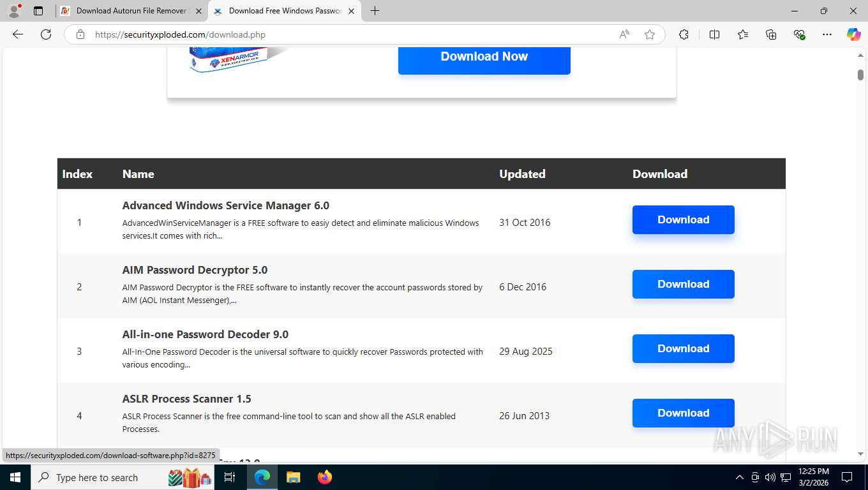Screen dimensions: 868x490
Task: Open the Read aloud icon in address bar
Action: tap(624, 34)
